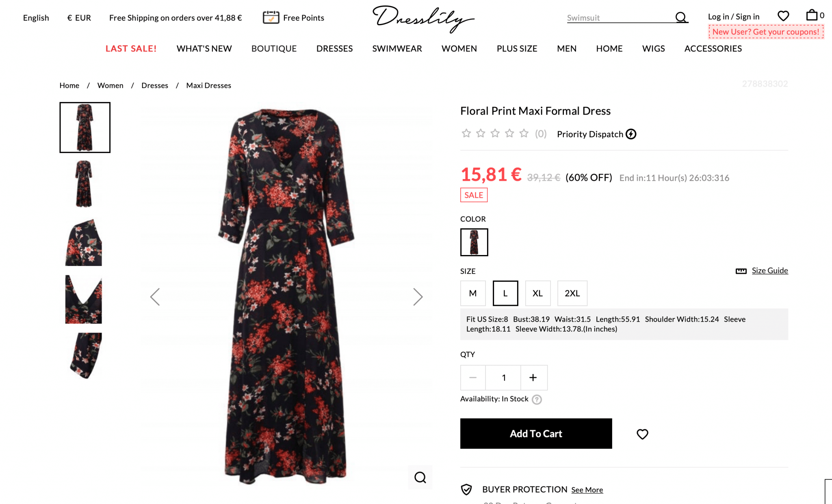Click the search magnifier icon
The height and width of the screenshot is (504, 832).
tap(681, 17)
